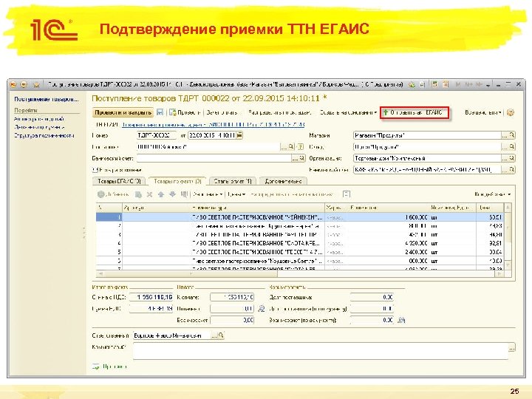Screen dimensions: 532x399
Task: Click Зачесть оплату button
Action: click(x=222, y=112)
